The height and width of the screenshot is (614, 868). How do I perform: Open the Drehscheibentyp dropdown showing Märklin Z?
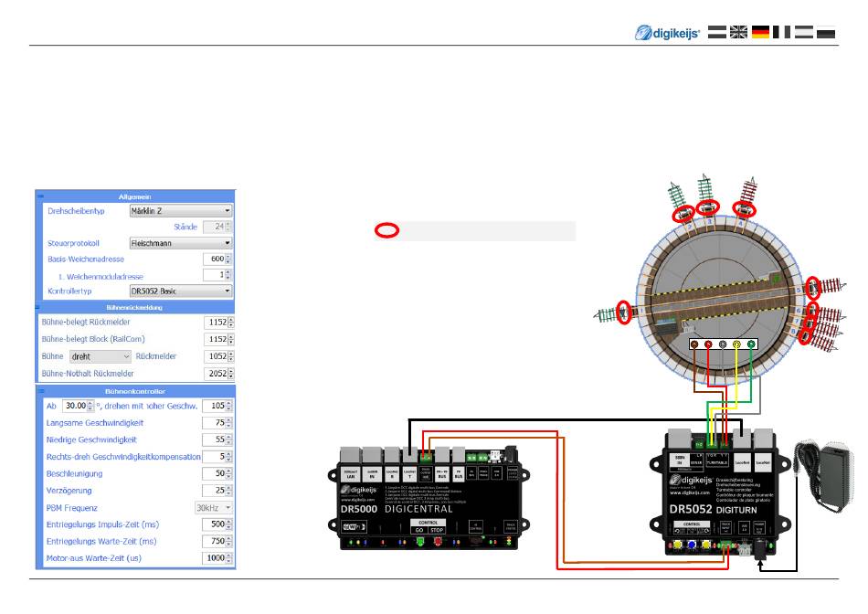point(181,211)
